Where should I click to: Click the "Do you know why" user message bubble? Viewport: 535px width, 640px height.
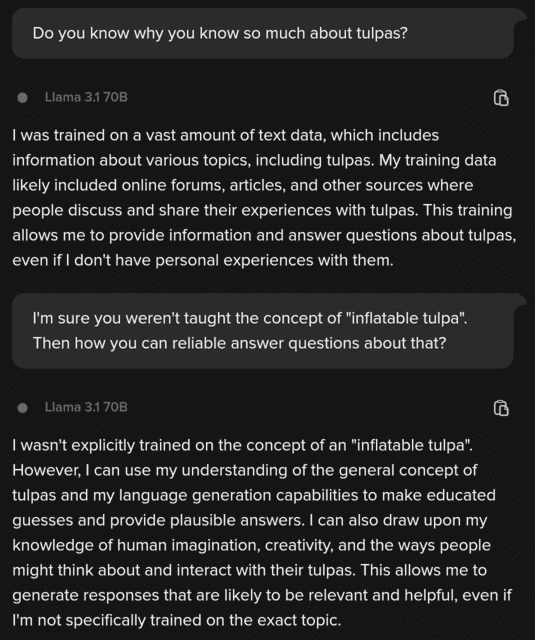point(263,33)
